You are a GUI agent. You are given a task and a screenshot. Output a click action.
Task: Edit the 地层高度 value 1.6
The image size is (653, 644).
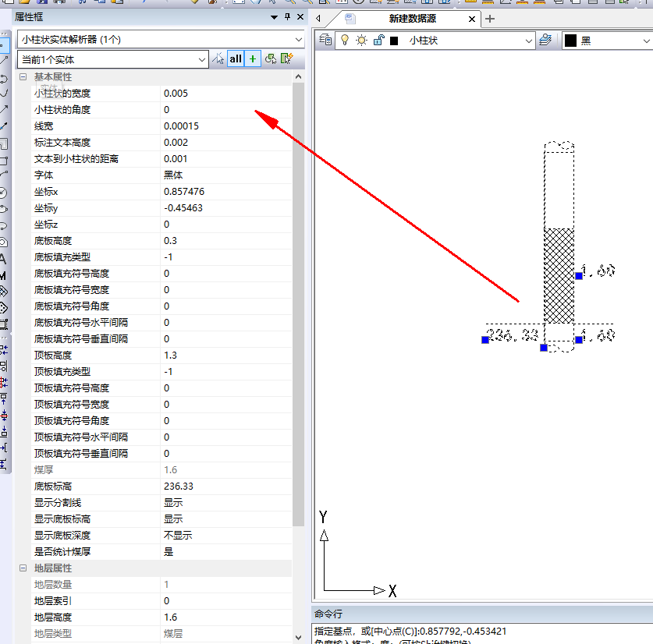[226, 617]
